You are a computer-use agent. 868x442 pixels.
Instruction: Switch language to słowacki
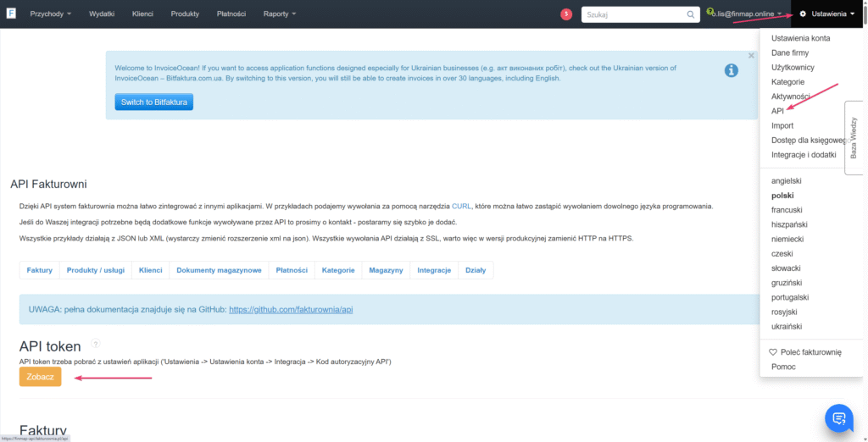click(786, 268)
